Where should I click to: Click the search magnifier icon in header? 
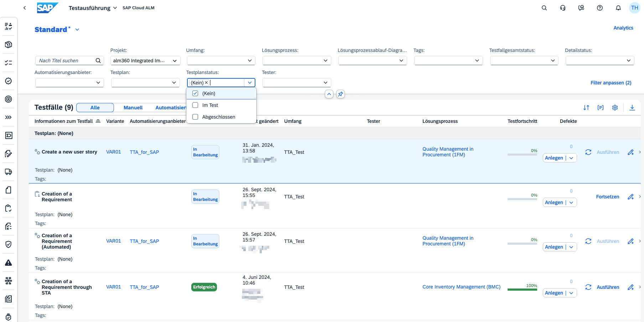[544, 8]
